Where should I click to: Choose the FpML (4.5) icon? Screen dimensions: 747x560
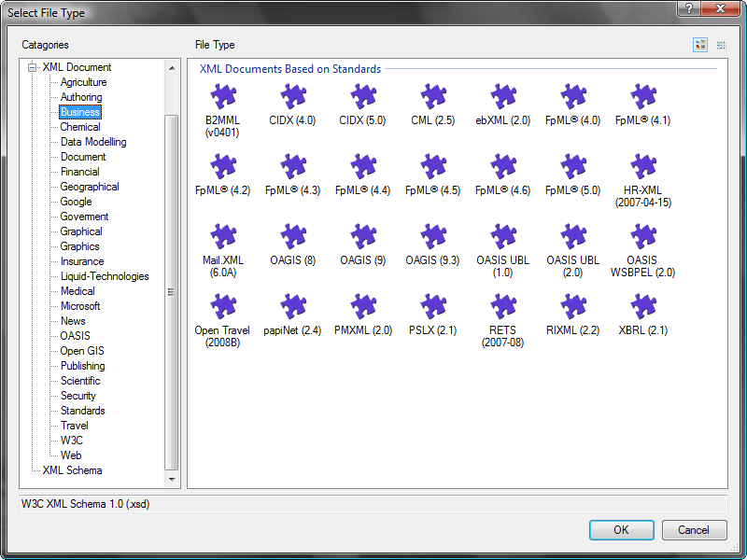click(x=432, y=167)
